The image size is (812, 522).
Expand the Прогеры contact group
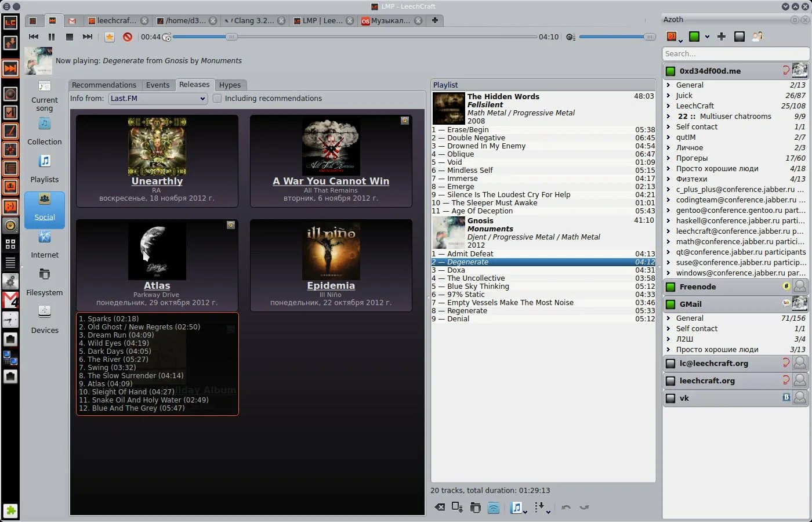click(x=669, y=158)
